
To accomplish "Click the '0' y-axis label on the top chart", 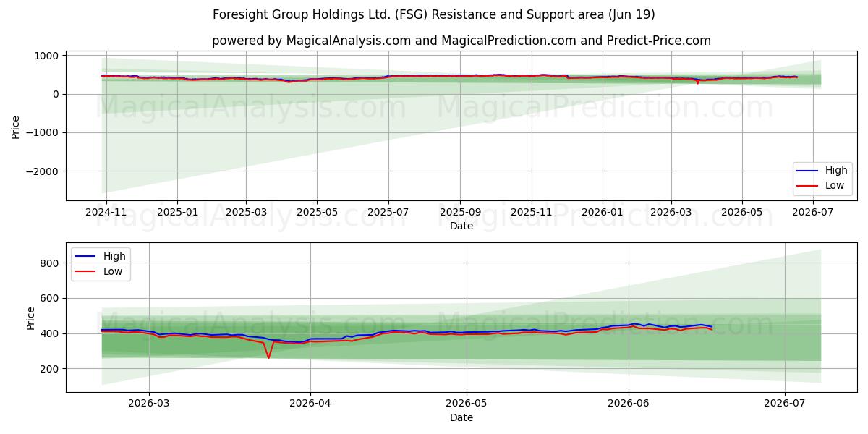I will (x=57, y=94).
